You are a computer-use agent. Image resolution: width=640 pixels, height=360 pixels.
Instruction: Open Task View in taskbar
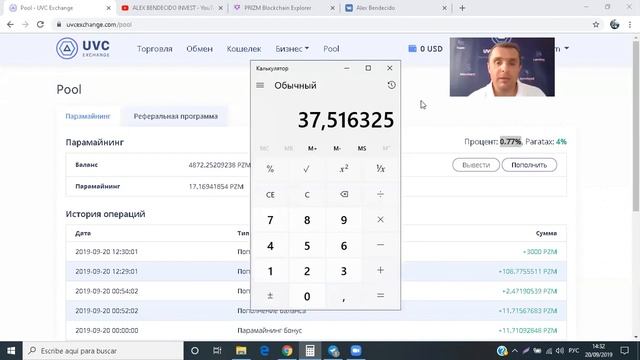217,351
